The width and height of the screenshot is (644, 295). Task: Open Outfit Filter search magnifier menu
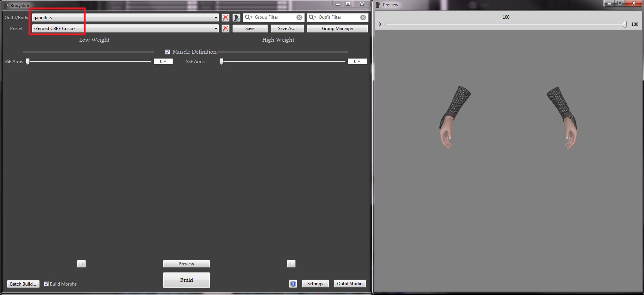pos(312,17)
